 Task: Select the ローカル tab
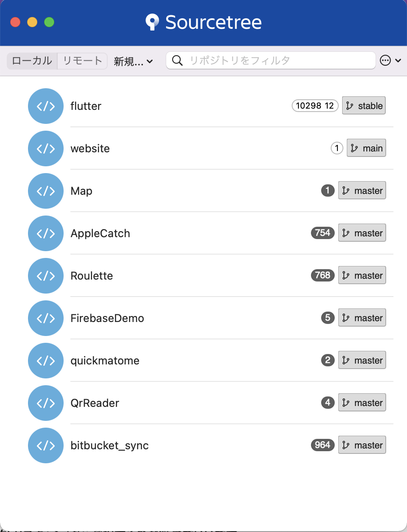[x=31, y=61]
